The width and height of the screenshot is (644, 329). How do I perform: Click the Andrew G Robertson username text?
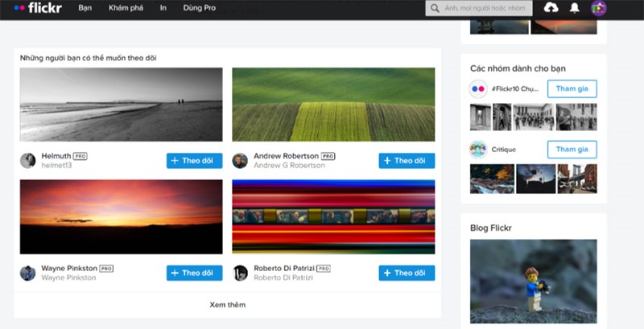pyautogui.click(x=289, y=166)
